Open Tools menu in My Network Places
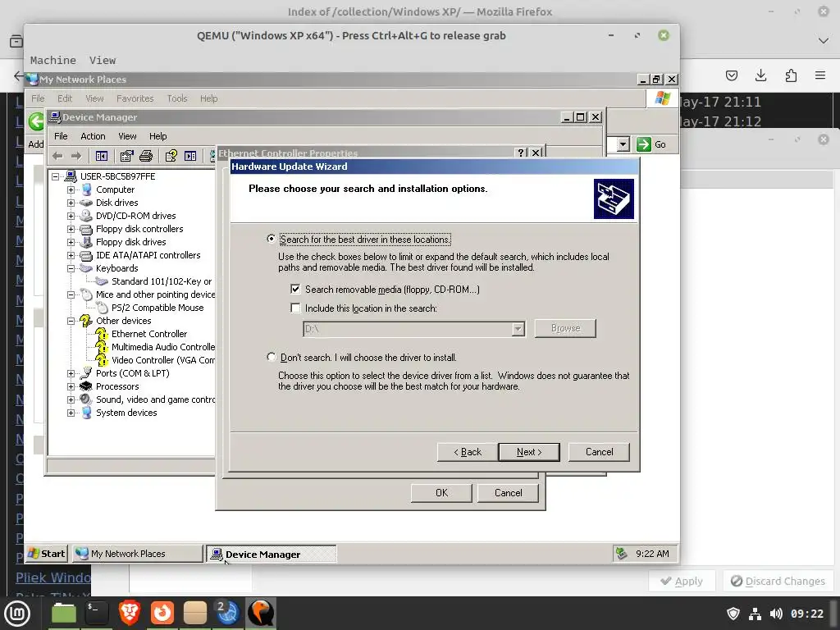Image resolution: width=840 pixels, height=630 pixels. tap(177, 98)
